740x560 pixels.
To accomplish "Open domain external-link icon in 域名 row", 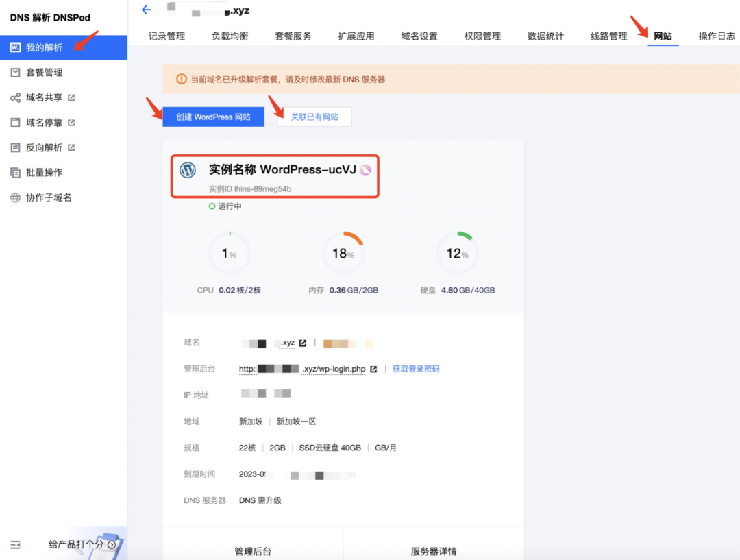I will click(303, 343).
